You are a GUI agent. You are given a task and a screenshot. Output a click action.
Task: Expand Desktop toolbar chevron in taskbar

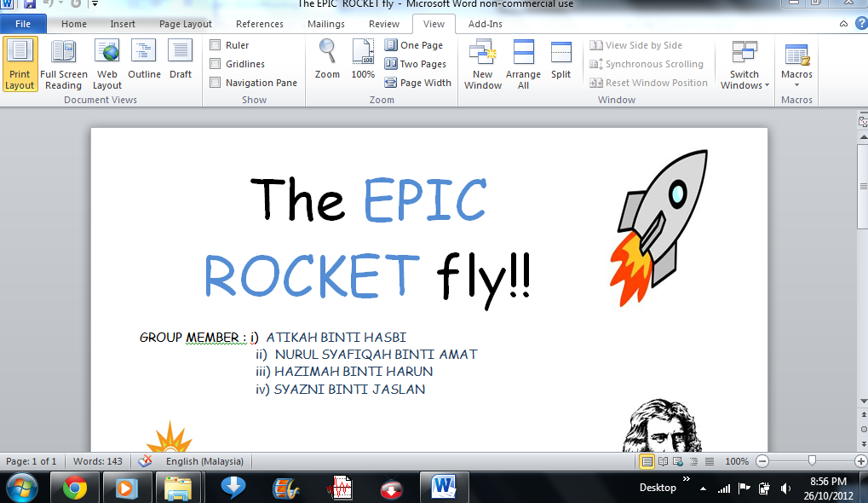pos(687,479)
